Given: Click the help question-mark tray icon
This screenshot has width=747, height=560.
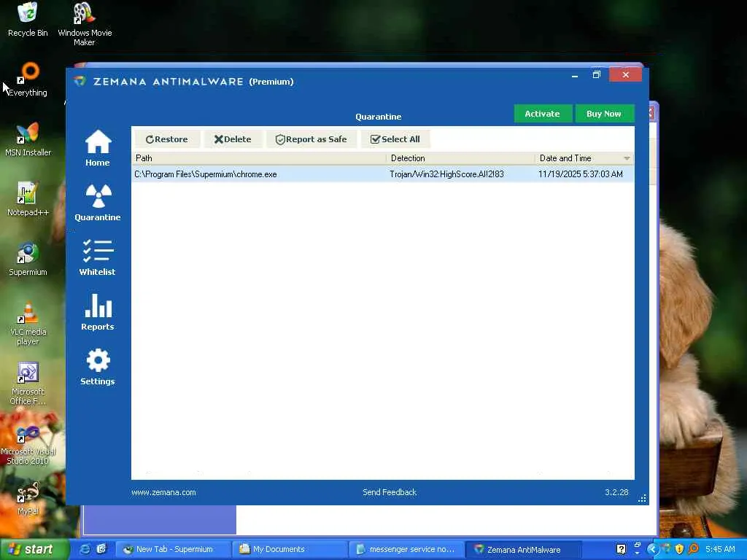Looking at the screenshot, I should 622,550.
